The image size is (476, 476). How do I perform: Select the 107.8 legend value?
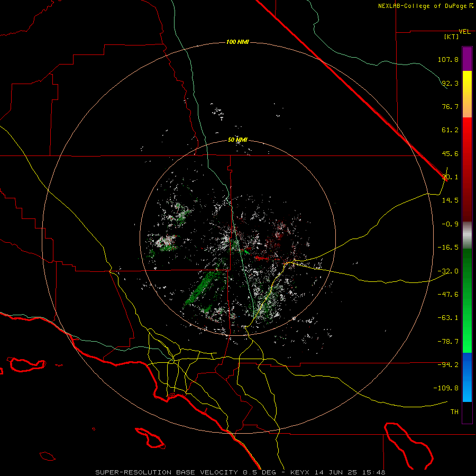click(x=448, y=59)
